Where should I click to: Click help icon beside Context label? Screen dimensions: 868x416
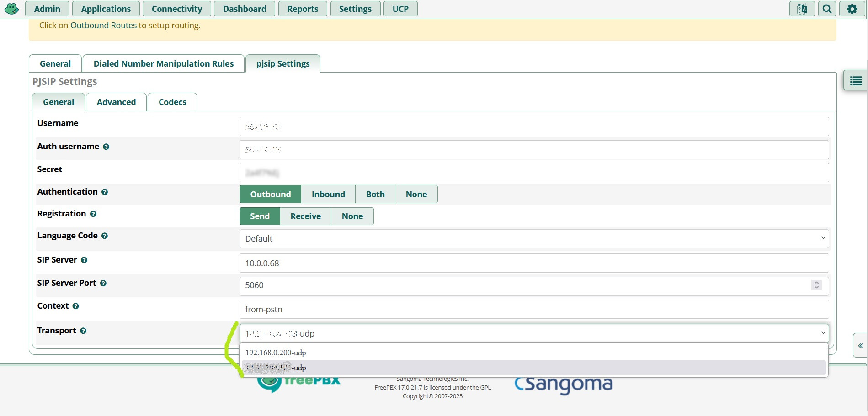(76, 306)
